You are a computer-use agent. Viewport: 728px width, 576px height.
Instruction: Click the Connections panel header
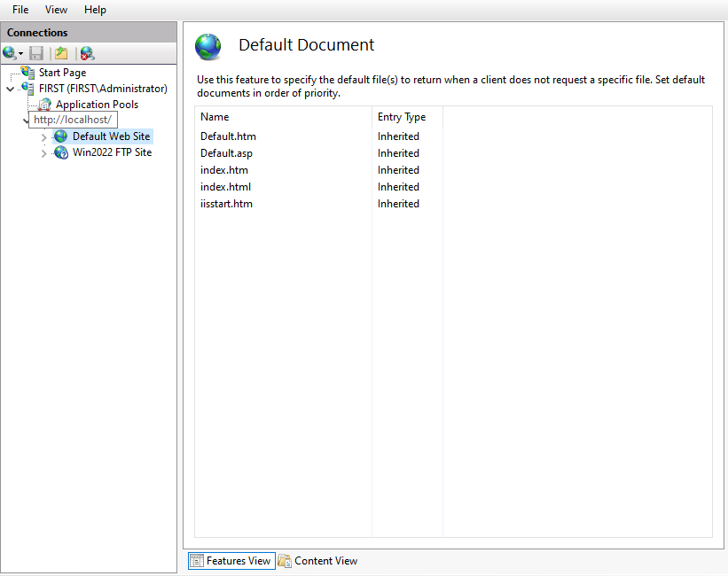tap(89, 33)
